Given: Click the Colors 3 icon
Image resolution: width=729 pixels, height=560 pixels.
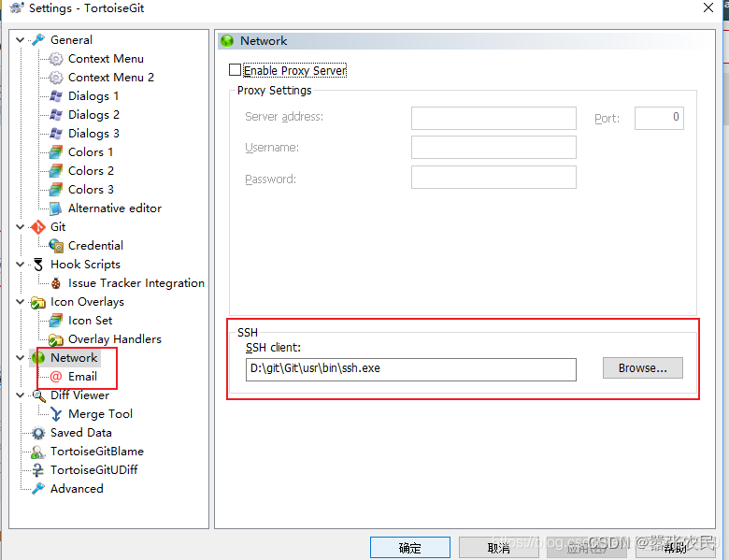Looking at the screenshot, I should [x=56, y=189].
